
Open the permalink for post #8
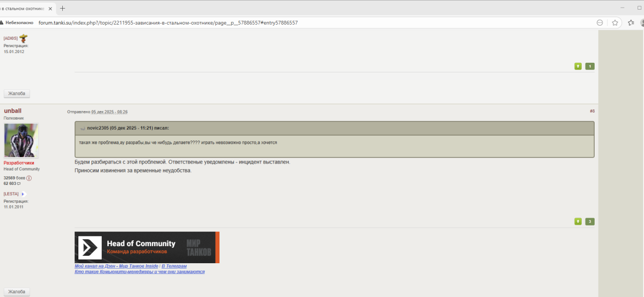592,111
